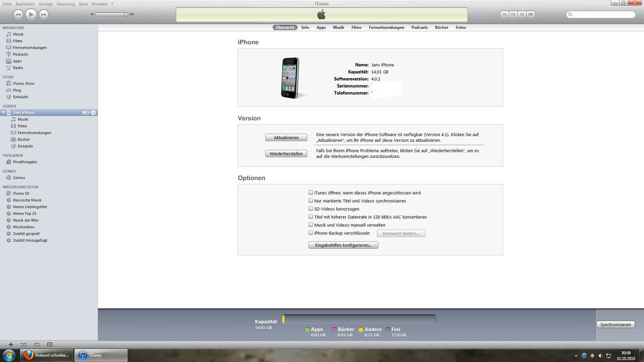
Task: Toggle the repeat icon at bottom
Action: [37, 345]
